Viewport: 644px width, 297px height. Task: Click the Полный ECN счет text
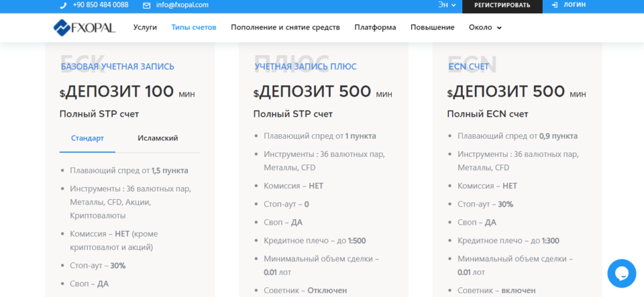(487, 114)
